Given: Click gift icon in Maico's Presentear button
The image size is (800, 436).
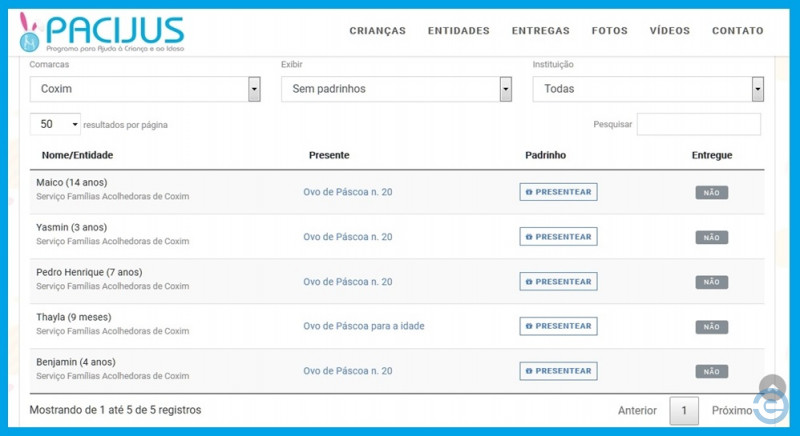Looking at the screenshot, I should (529, 192).
